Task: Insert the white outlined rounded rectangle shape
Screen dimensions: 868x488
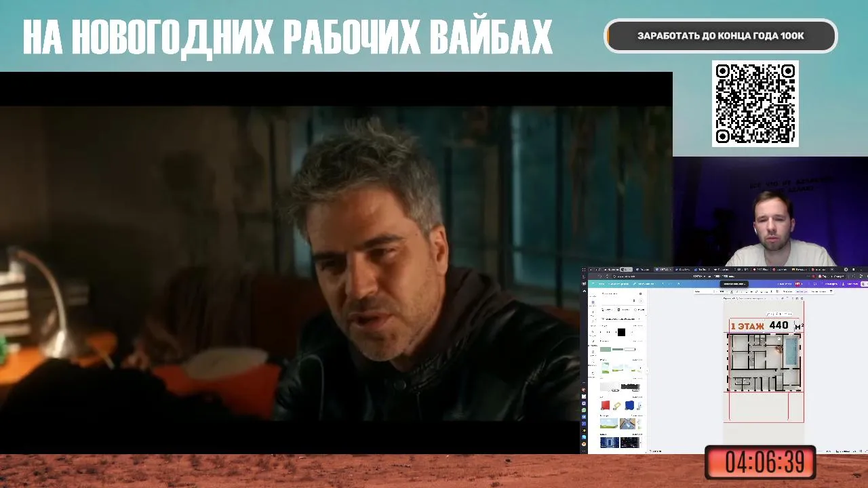Action: (630, 349)
